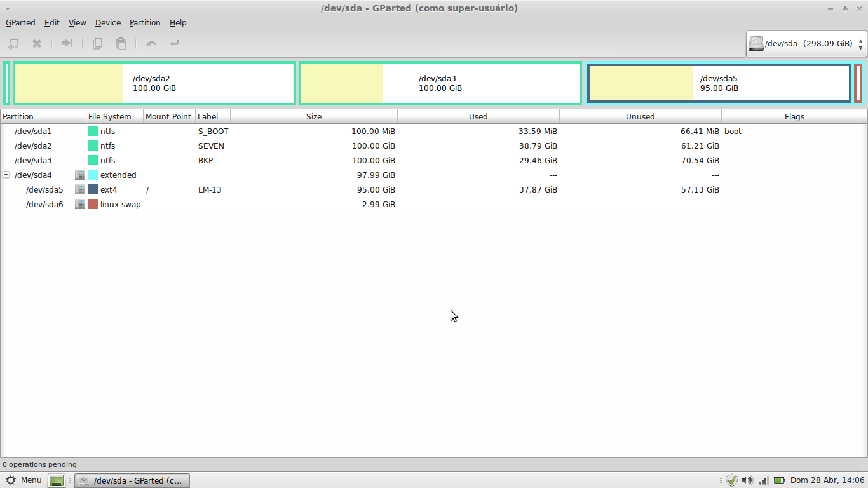Click the Resize/Move toolbar icon
This screenshot has height=488, width=868.
pyautogui.click(x=67, y=43)
